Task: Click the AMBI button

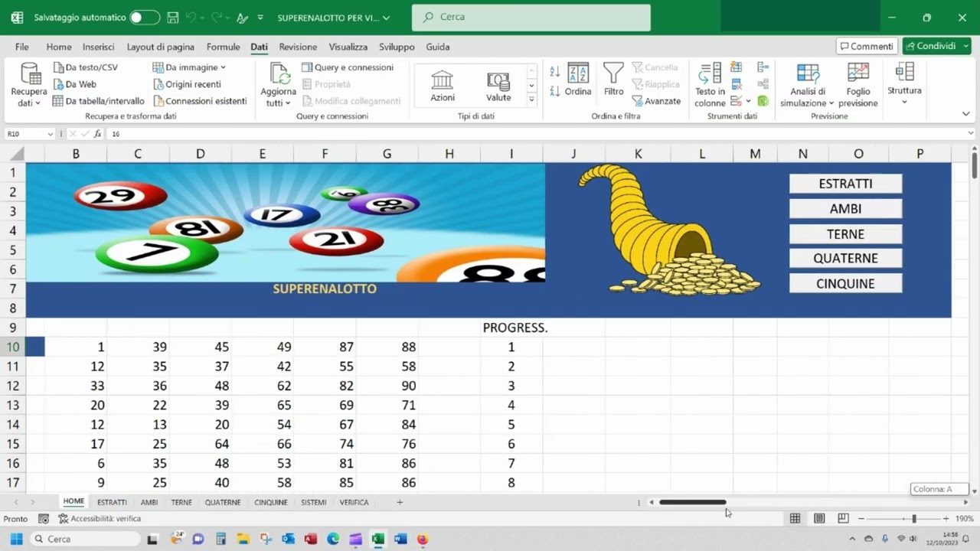Action: click(x=845, y=209)
